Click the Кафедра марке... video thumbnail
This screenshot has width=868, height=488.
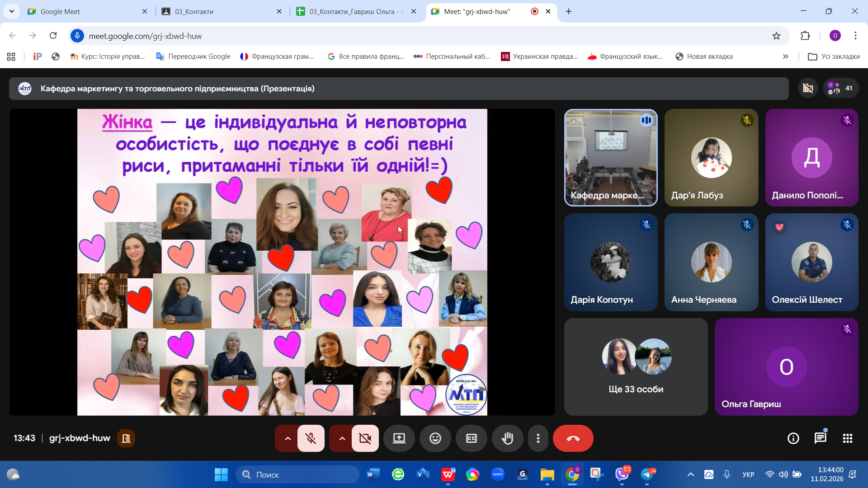610,157
